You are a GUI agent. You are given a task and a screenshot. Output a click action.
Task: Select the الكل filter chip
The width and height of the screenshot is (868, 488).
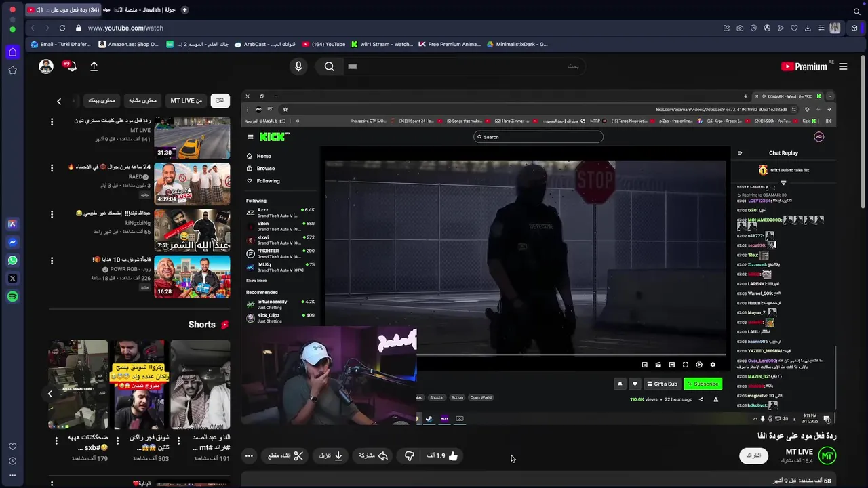(220, 100)
